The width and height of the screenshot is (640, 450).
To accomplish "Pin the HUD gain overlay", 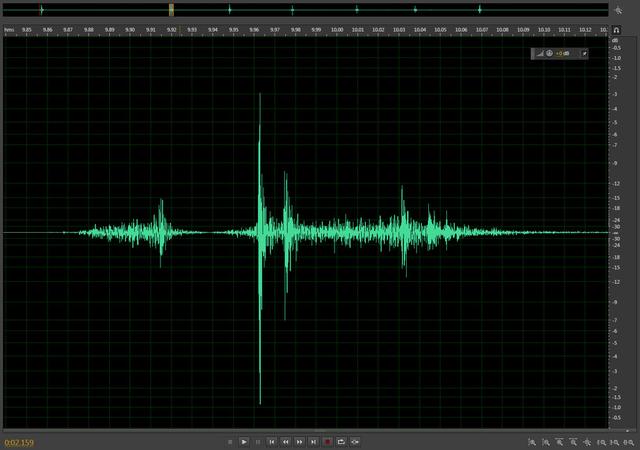I will pos(584,53).
